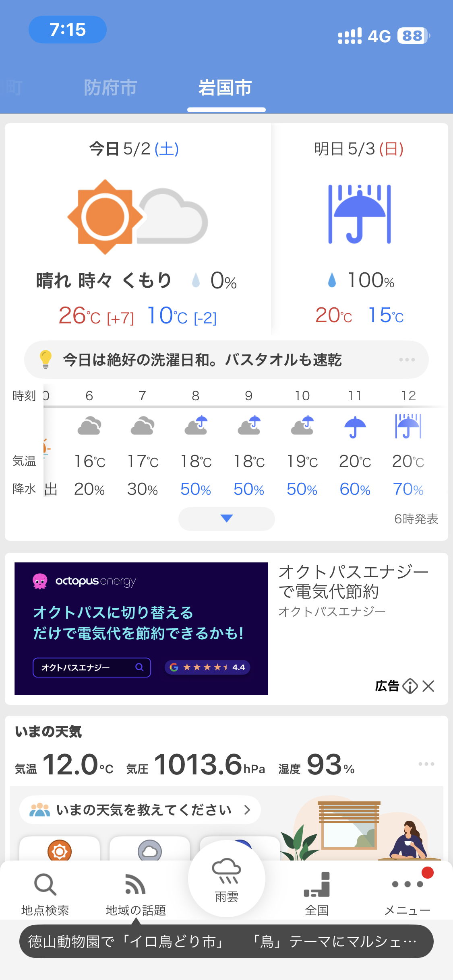Tap the lightbulb tip icon

(x=46, y=359)
